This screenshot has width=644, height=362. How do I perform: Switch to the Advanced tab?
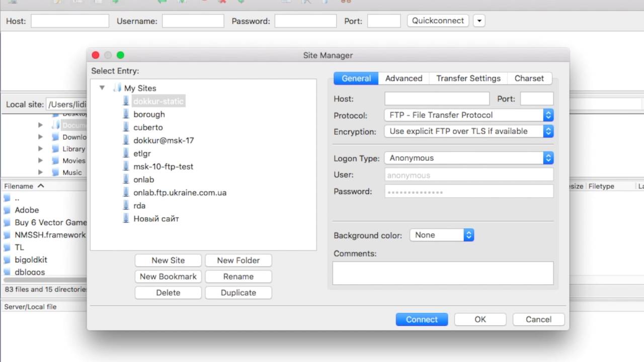click(x=404, y=78)
